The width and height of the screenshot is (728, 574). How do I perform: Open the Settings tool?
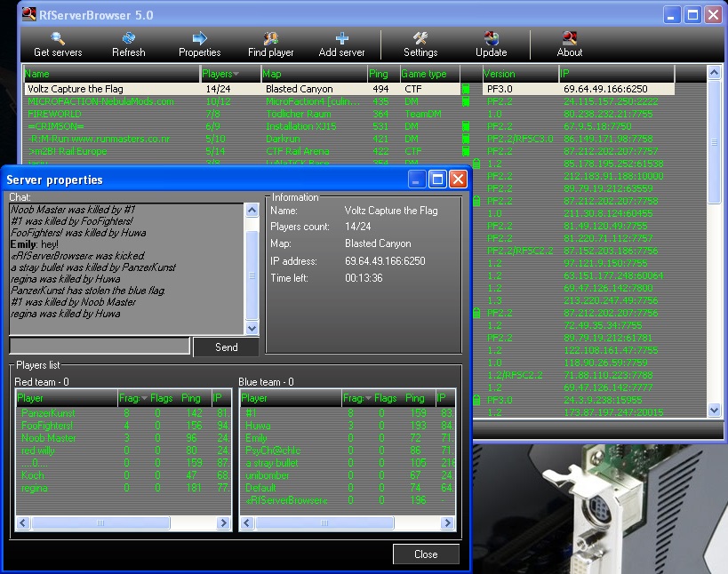[x=420, y=38]
